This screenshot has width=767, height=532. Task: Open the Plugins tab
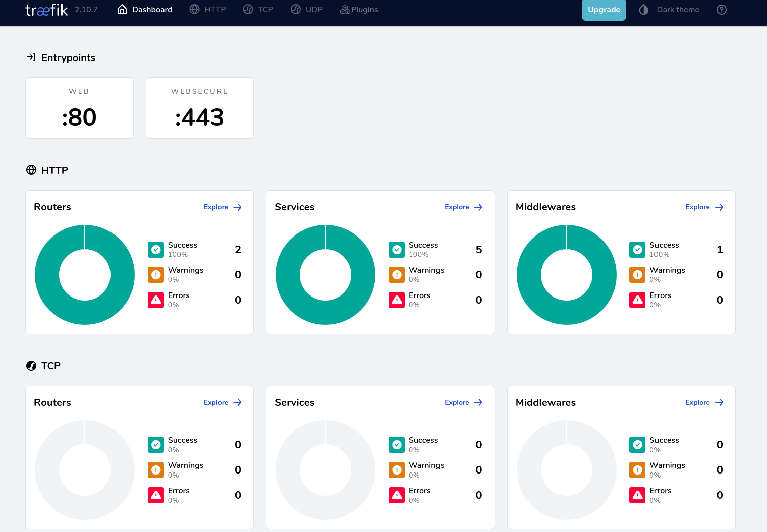coord(359,10)
